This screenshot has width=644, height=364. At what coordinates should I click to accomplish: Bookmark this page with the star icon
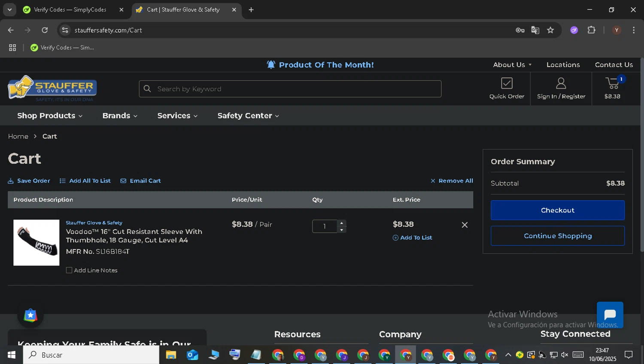(x=550, y=30)
